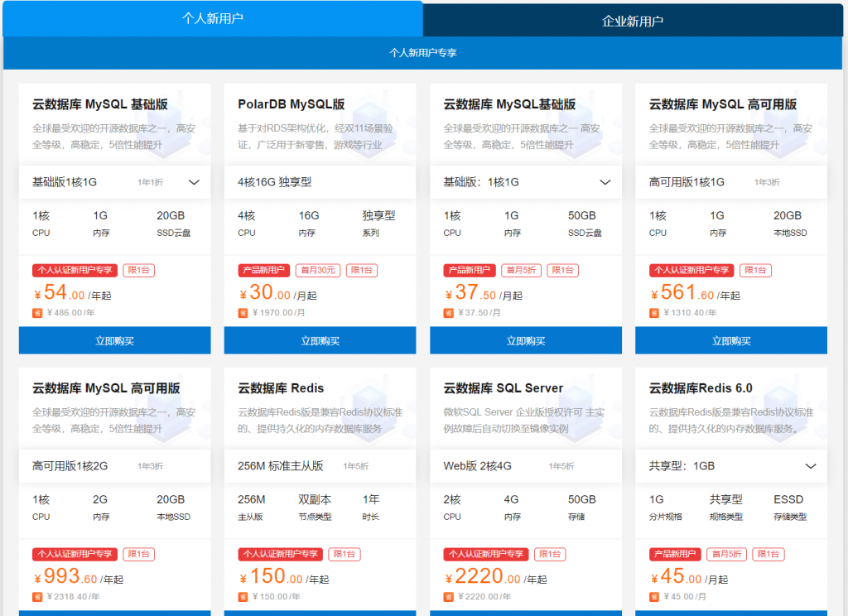Screen dimensions: 848x616
Task: Select the 4核16G 独享型 spec row
Action: (x=320, y=182)
